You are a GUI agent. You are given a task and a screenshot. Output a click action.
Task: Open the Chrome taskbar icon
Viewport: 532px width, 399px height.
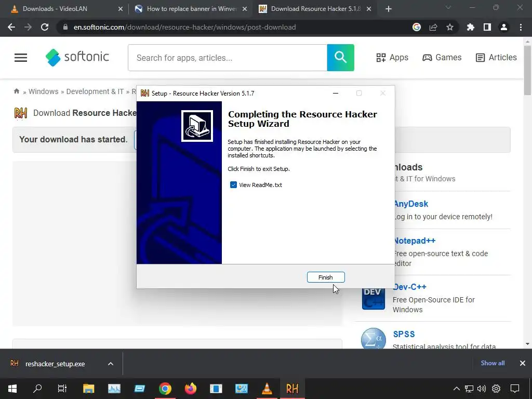165,389
